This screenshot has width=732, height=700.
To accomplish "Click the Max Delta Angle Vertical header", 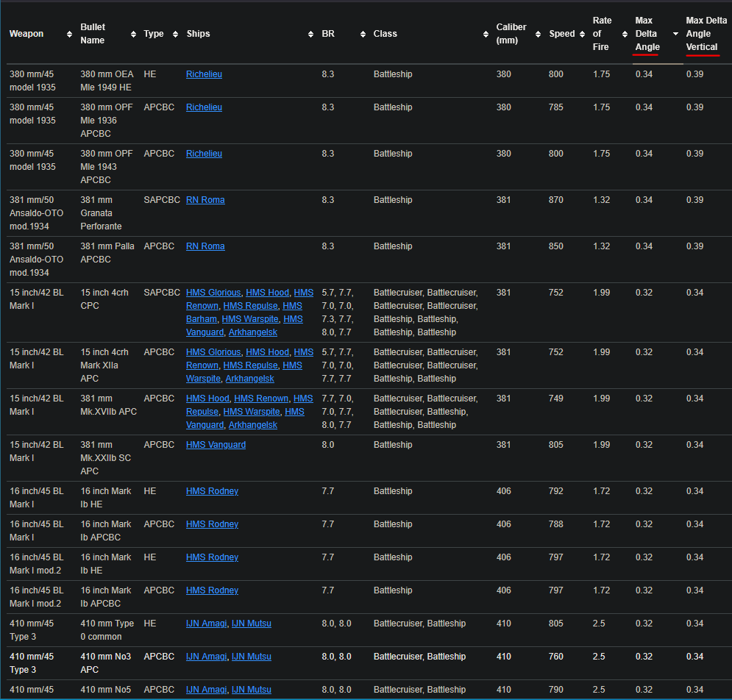I will click(706, 34).
